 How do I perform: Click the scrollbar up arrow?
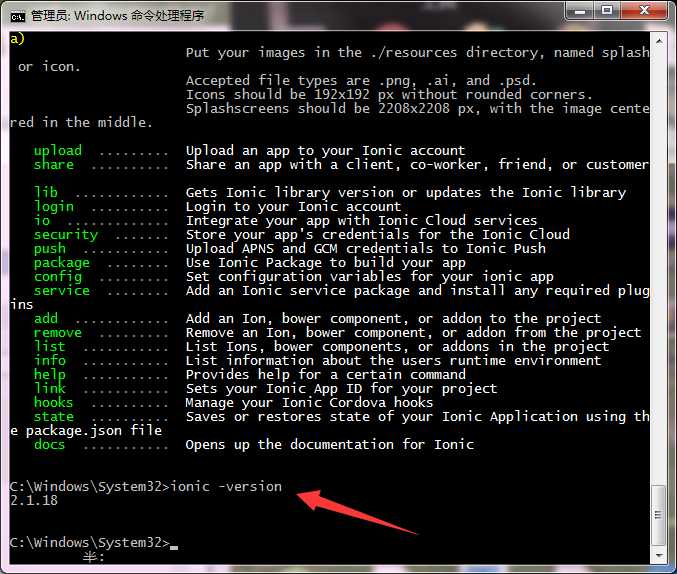point(659,41)
